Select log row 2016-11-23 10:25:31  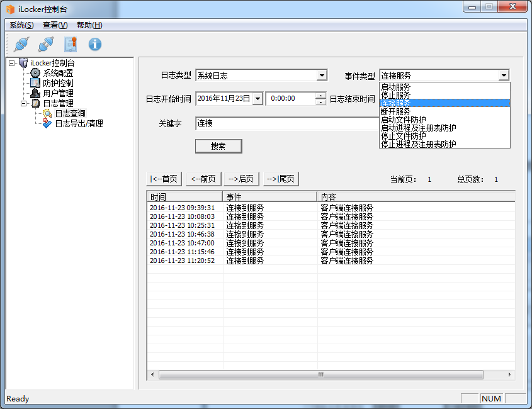pyautogui.click(x=331, y=225)
